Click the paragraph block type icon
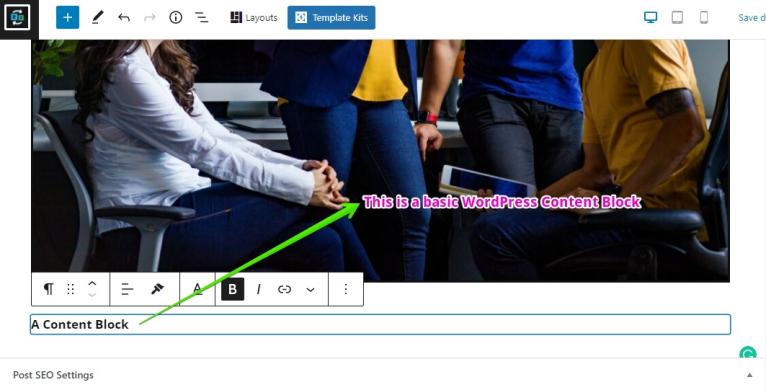Image resolution: width=766 pixels, height=390 pixels. [48, 289]
